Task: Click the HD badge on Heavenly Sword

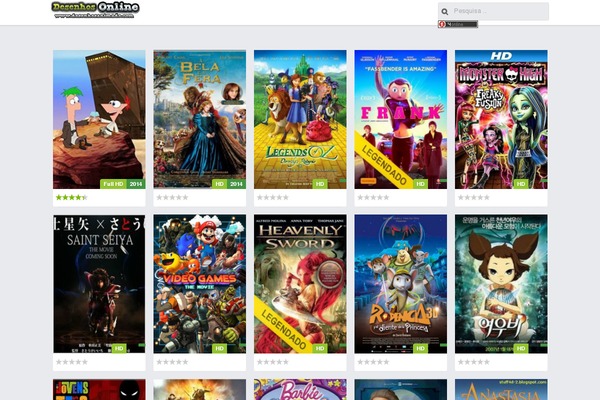Action: tap(320, 348)
